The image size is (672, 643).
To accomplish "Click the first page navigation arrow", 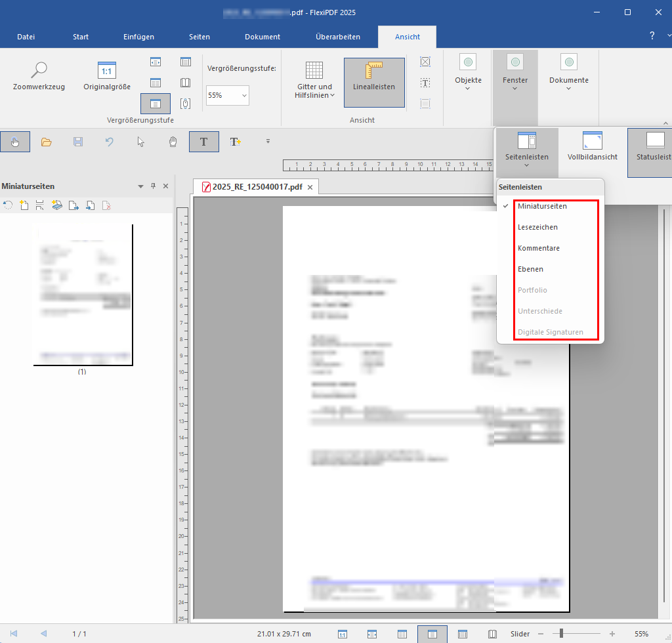I will tap(14, 633).
